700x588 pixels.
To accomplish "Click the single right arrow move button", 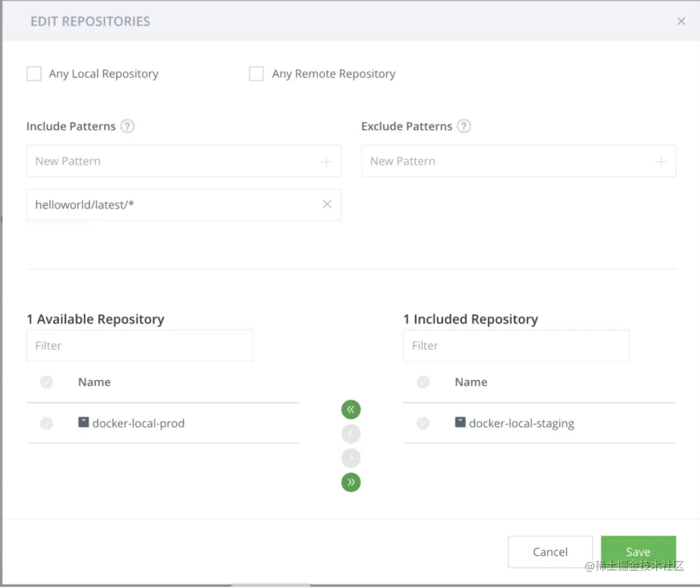I will pos(351,458).
